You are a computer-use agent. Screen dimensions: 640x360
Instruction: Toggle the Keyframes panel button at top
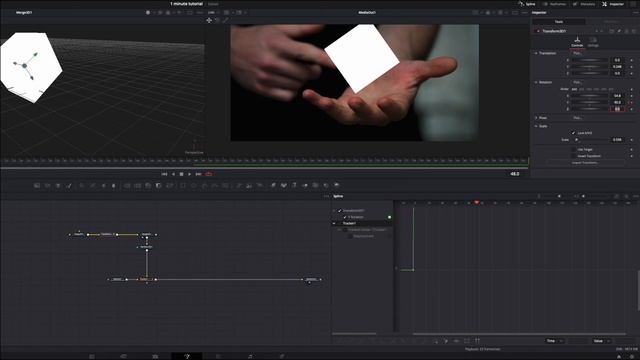554,4
